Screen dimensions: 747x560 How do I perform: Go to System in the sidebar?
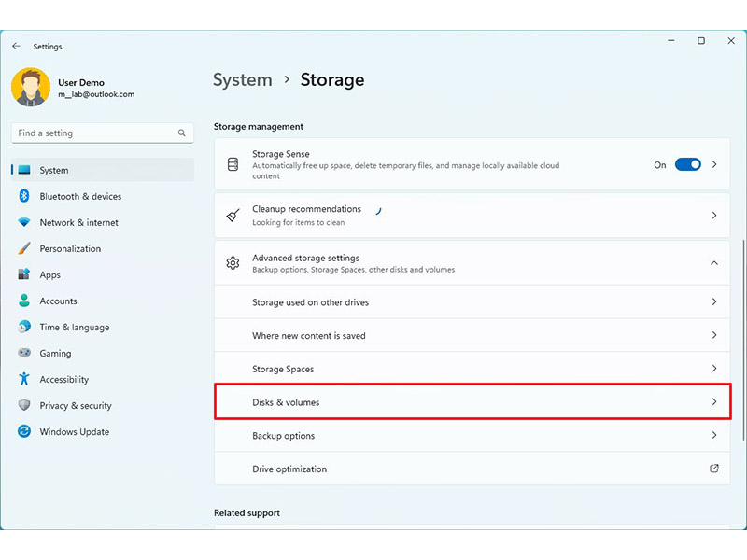(x=103, y=170)
